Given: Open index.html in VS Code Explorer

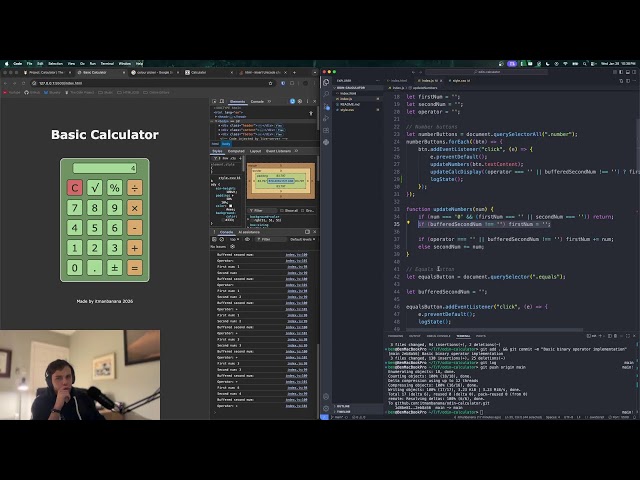Looking at the screenshot, I should 348,93.
